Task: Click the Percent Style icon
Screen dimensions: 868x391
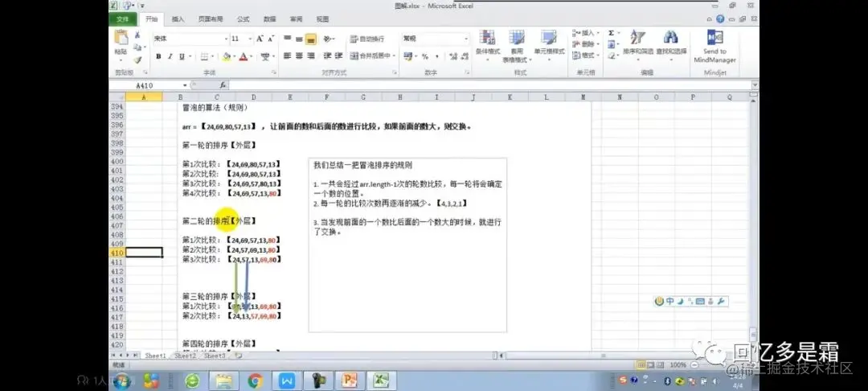Action: [425, 56]
